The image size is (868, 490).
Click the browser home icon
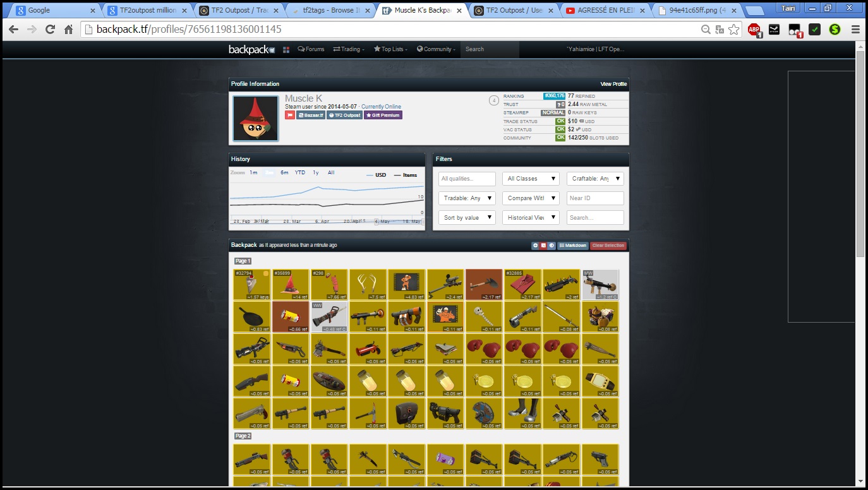pos(68,29)
